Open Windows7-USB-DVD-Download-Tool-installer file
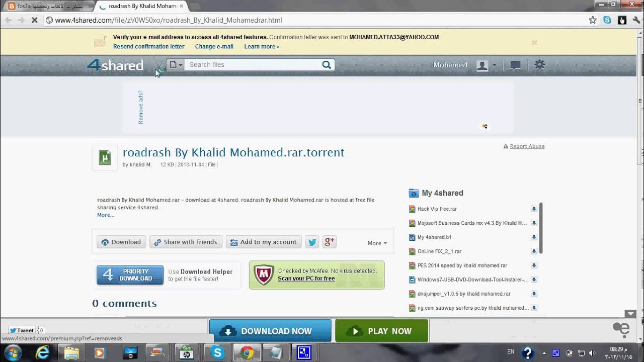644x362 pixels. (x=473, y=279)
